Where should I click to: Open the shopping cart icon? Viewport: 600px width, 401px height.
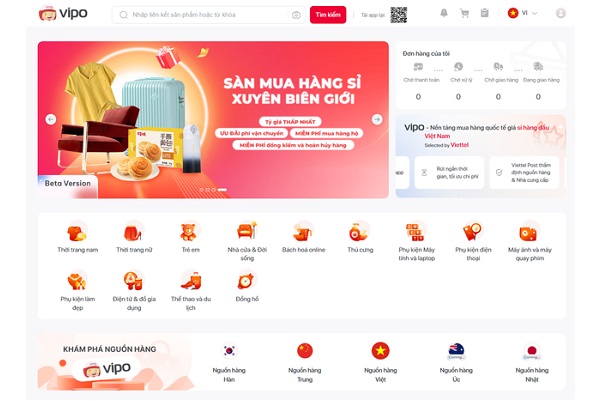464,13
